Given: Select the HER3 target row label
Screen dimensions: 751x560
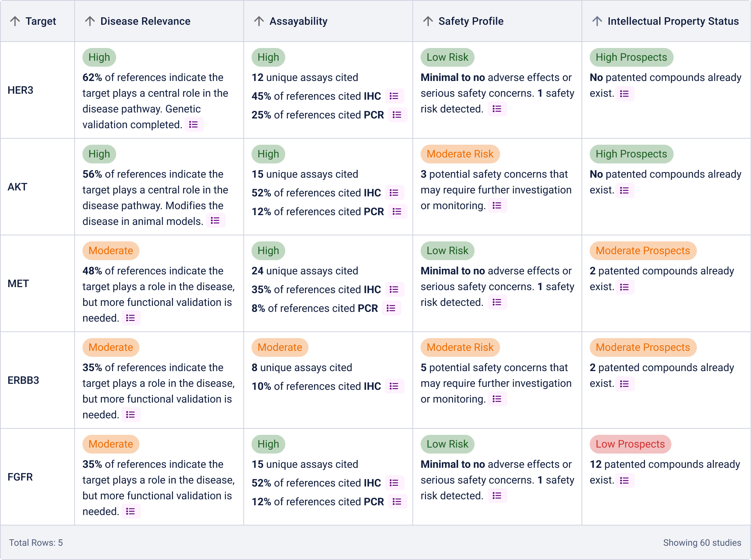Looking at the screenshot, I should [21, 90].
